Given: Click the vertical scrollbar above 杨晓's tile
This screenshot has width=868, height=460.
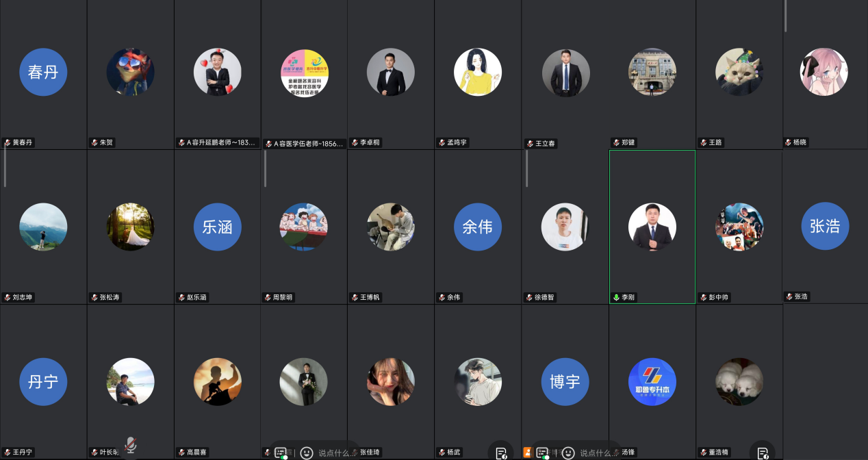Looking at the screenshot, I should 785,16.
